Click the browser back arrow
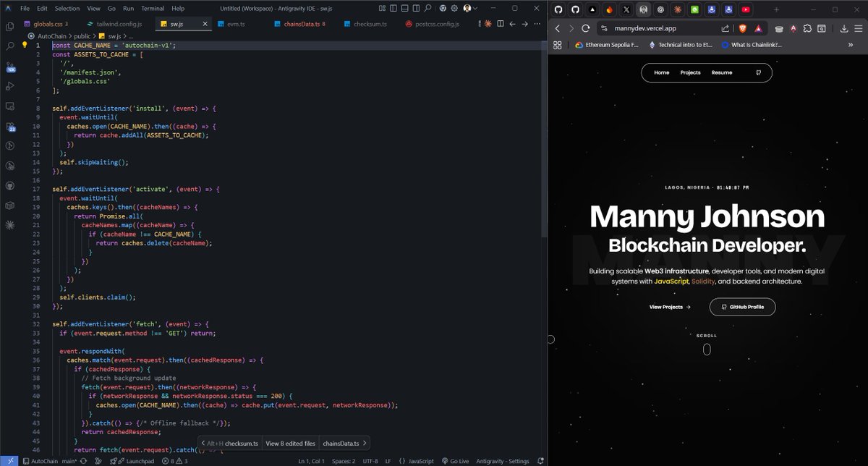Viewport: 868px width, 466px height. click(x=558, y=28)
